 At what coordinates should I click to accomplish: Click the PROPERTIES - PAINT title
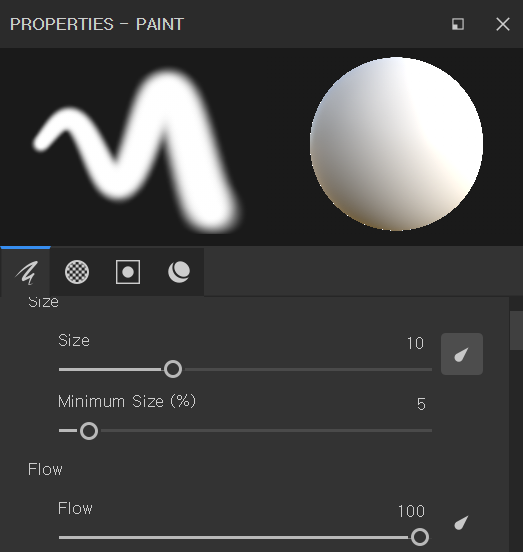(x=97, y=24)
